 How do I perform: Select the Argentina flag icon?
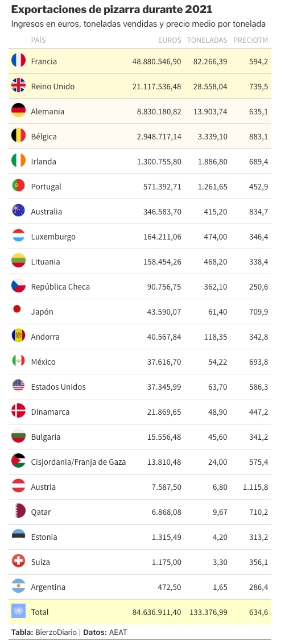point(18,587)
